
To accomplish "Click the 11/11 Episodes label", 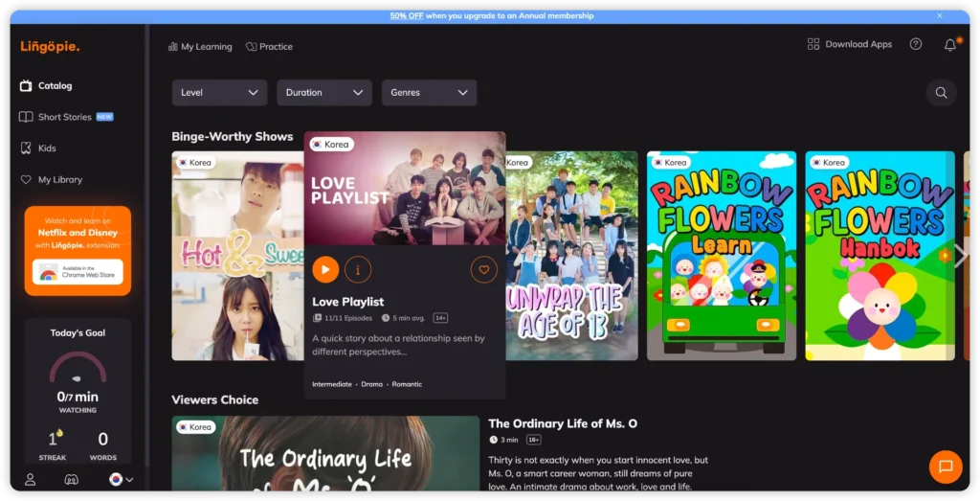I will tap(343, 318).
